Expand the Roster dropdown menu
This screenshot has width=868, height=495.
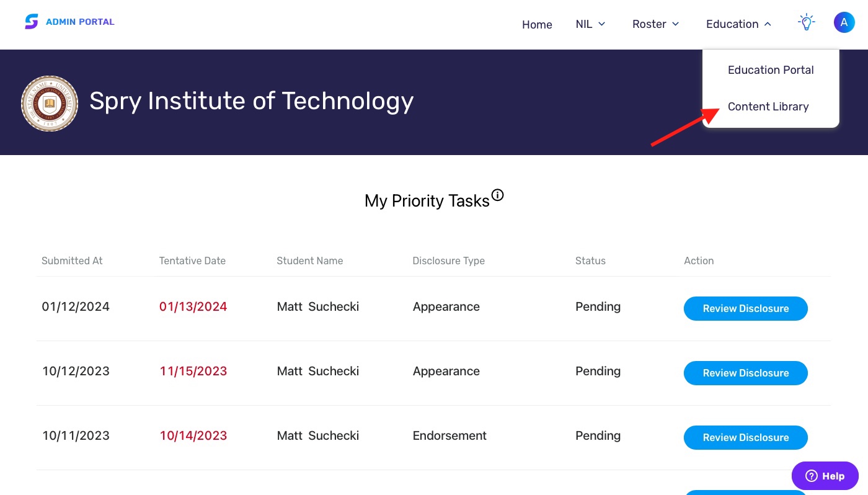click(655, 24)
